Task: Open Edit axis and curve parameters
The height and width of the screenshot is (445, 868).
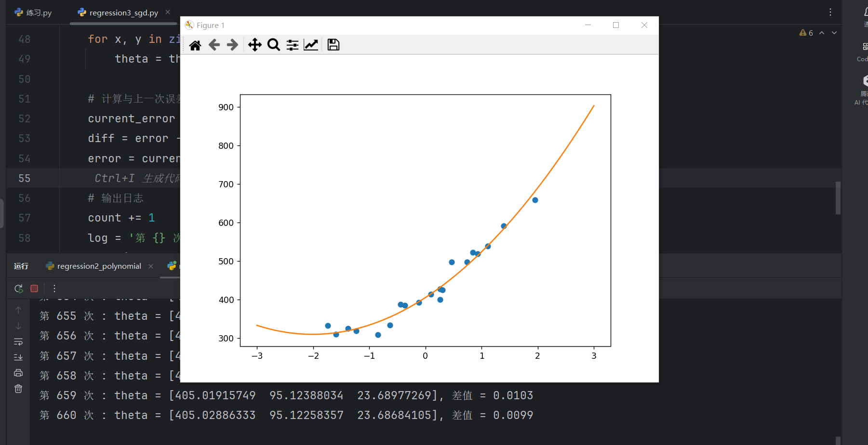Action: (x=311, y=45)
